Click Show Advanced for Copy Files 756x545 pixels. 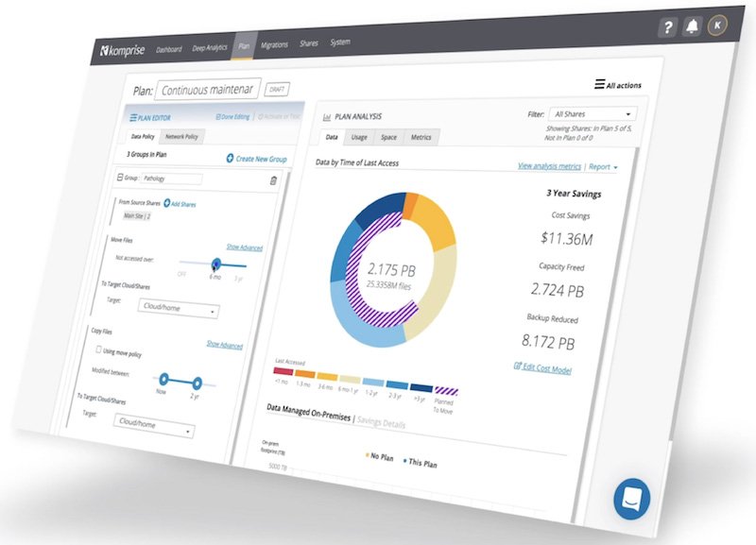[224, 344]
